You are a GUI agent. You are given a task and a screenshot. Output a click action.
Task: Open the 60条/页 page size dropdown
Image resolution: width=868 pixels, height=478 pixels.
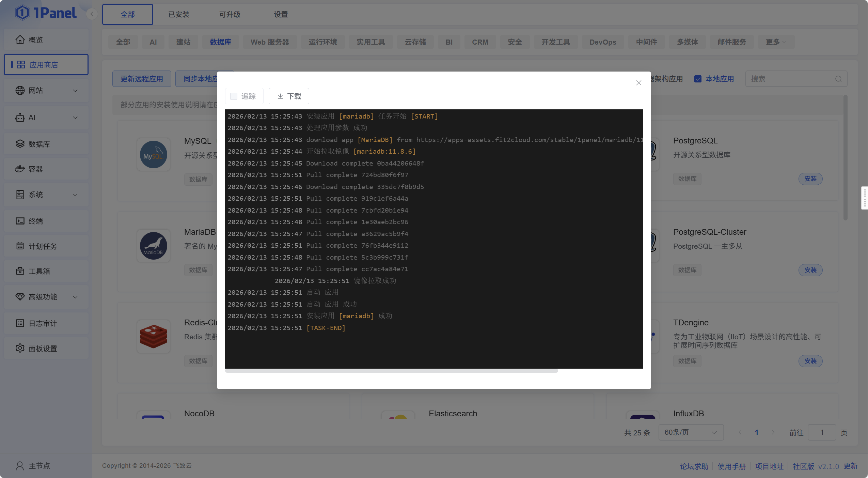(691, 432)
